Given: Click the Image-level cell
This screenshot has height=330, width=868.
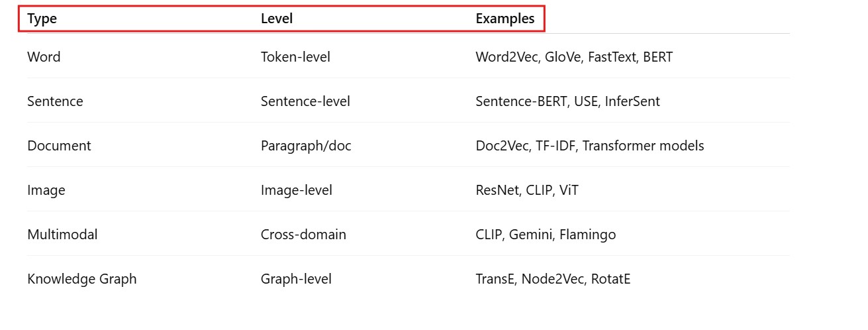Looking at the screenshot, I should pyautogui.click(x=297, y=190).
